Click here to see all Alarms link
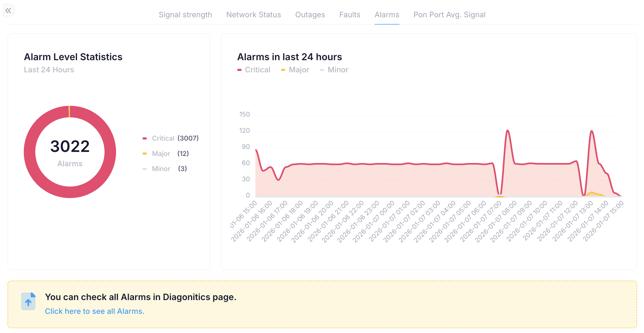Viewport: 644px width, 333px height. [x=94, y=311]
